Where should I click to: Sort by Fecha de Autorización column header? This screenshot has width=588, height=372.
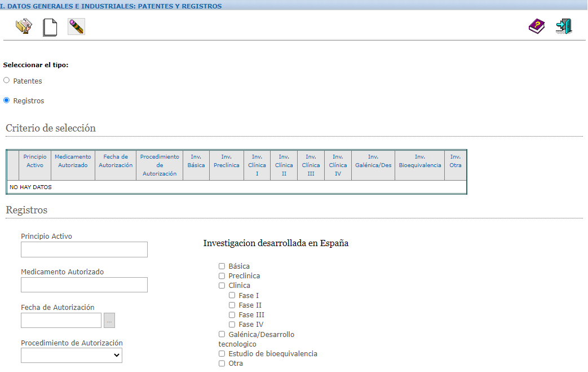[116, 161]
